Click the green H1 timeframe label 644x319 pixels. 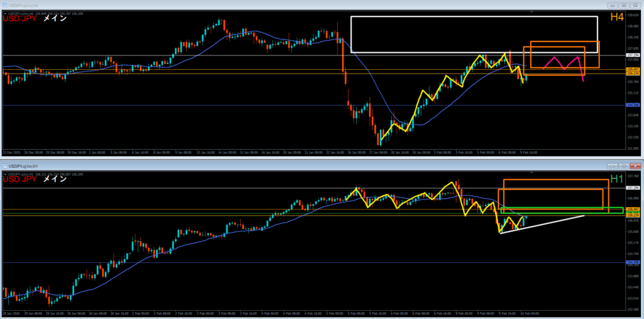(617, 179)
